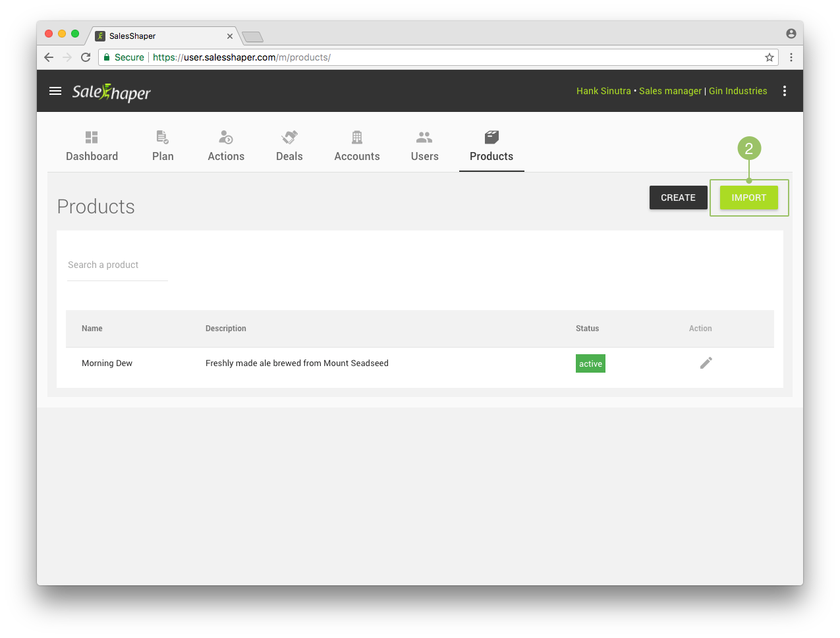Select the Products tab
This screenshot has height=638, width=840.
tap(491, 146)
